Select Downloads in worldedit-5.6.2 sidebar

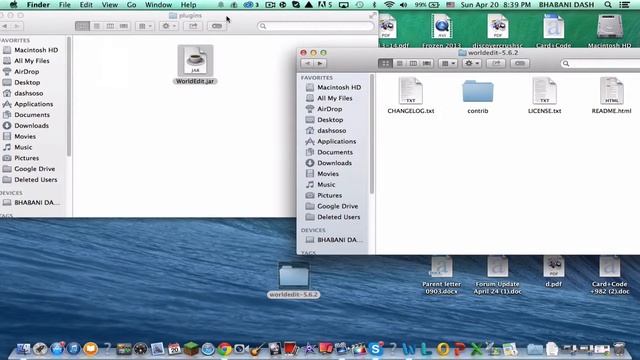[334, 163]
